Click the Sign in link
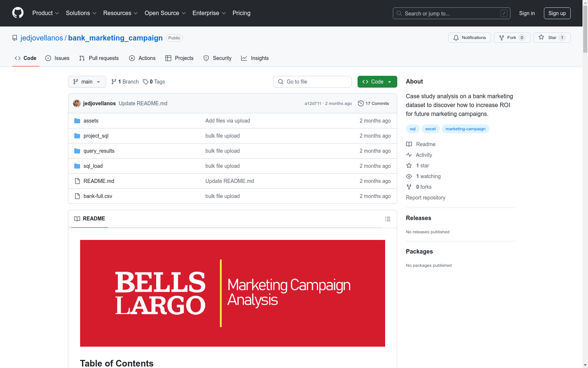The width and height of the screenshot is (588, 368). click(x=527, y=13)
